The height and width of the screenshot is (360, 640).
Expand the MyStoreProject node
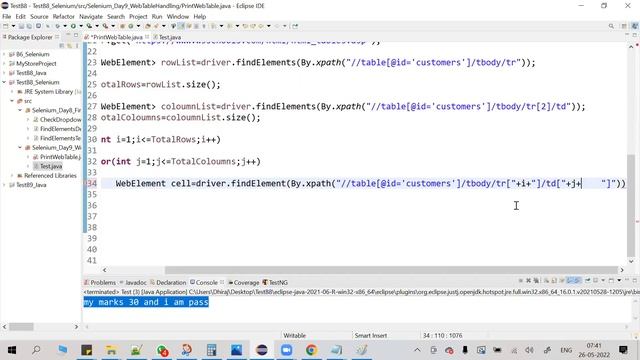pyautogui.click(x=4, y=63)
